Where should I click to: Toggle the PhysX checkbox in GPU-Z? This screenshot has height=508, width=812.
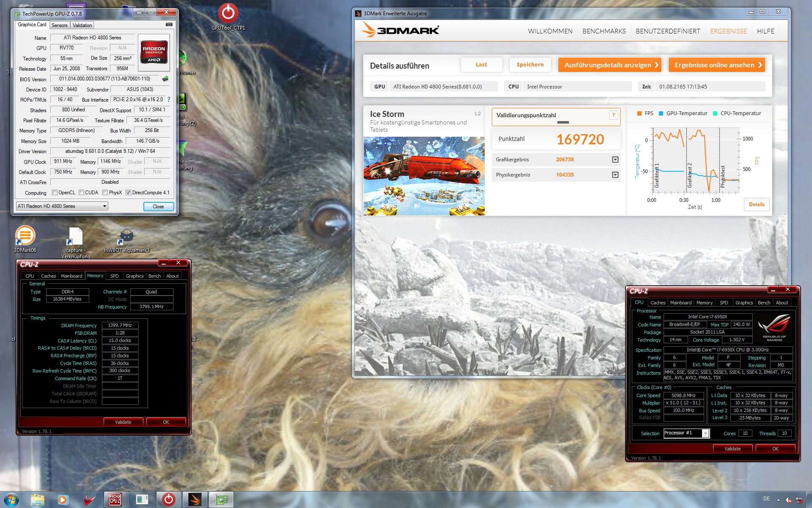coord(105,193)
